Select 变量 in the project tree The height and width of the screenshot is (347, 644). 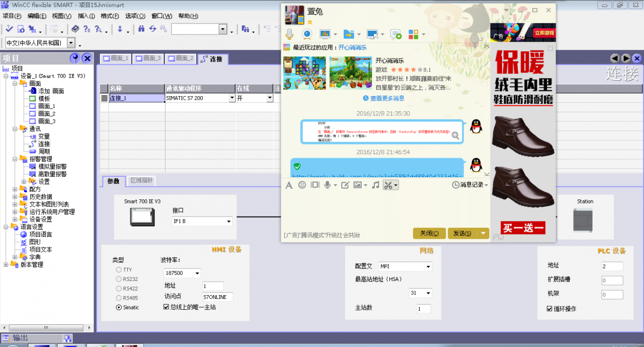[x=44, y=136]
